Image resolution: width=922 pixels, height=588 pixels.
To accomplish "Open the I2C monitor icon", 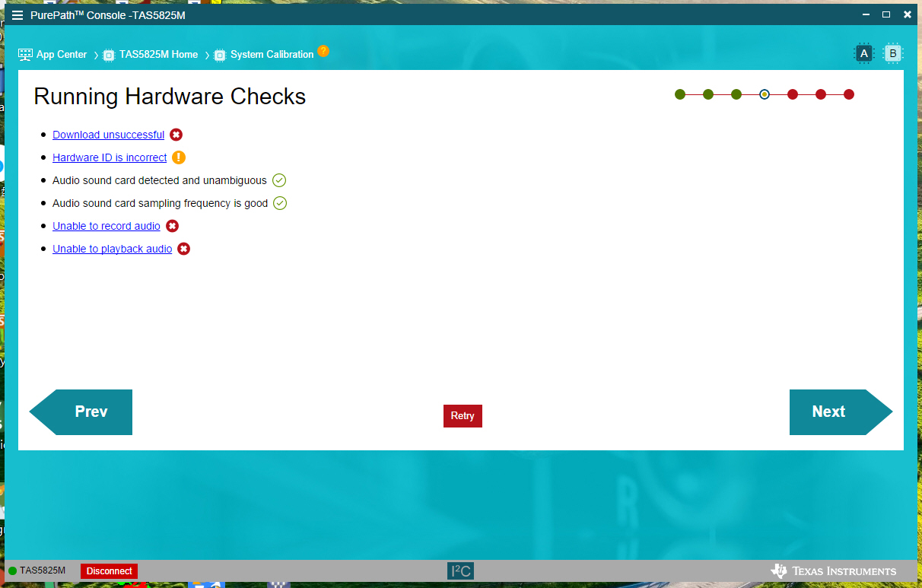I will [460, 571].
